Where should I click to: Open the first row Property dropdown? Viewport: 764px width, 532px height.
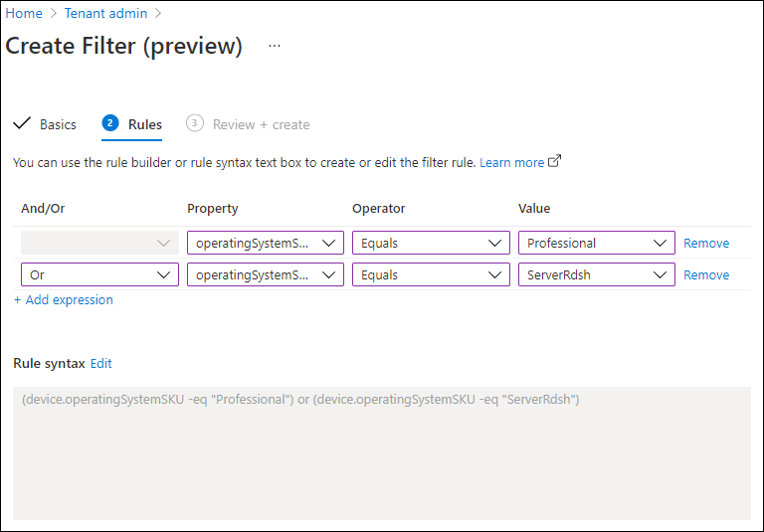click(266, 243)
